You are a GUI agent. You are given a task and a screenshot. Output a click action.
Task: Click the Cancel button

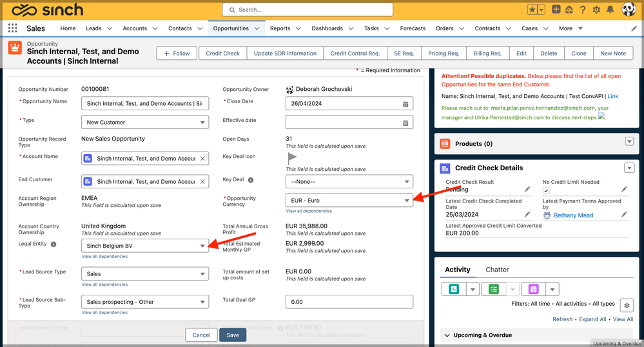(x=201, y=335)
